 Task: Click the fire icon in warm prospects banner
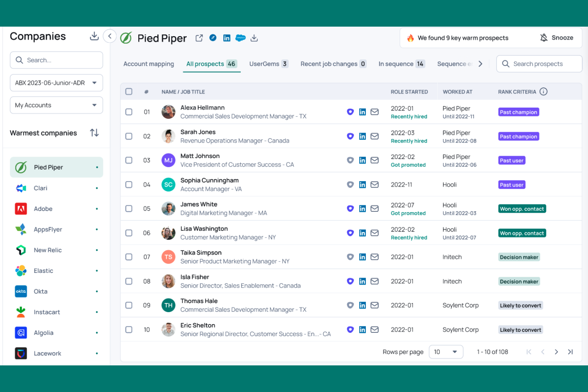click(410, 38)
